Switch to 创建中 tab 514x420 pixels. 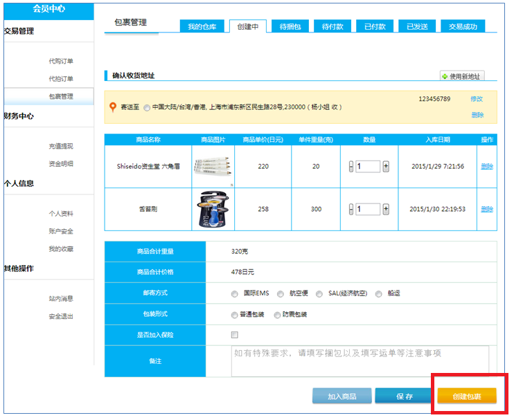coord(248,26)
